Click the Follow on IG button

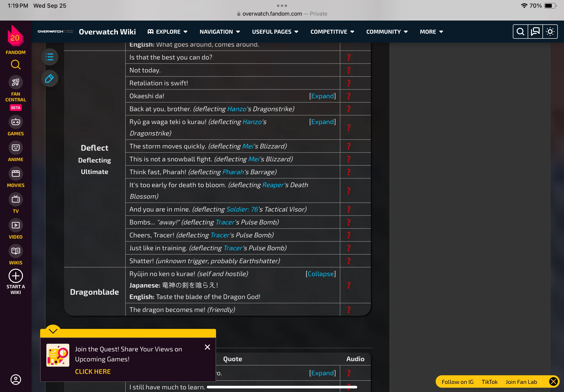pyautogui.click(x=457, y=382)
